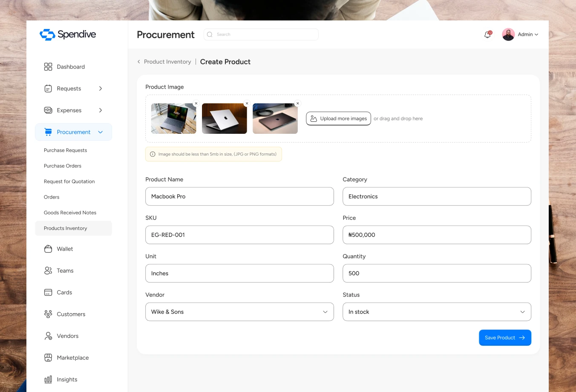Go to Purchase Orders submenu item
This screenshot has height=392, width=576.
click(63, 166)
